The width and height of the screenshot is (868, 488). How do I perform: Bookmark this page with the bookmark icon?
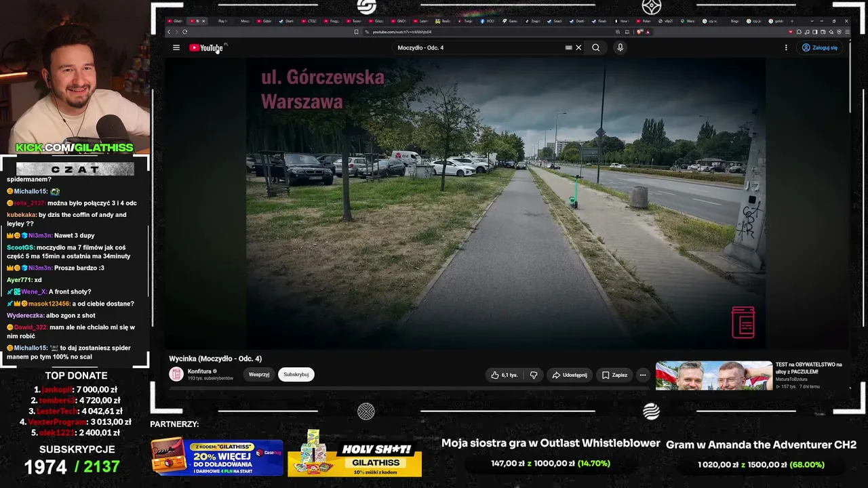pyautogui.click(x=356, y=32)
